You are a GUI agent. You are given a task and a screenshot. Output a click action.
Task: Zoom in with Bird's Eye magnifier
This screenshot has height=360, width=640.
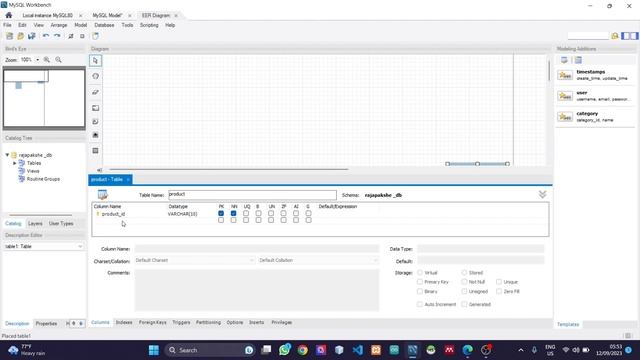click(47, 60)
